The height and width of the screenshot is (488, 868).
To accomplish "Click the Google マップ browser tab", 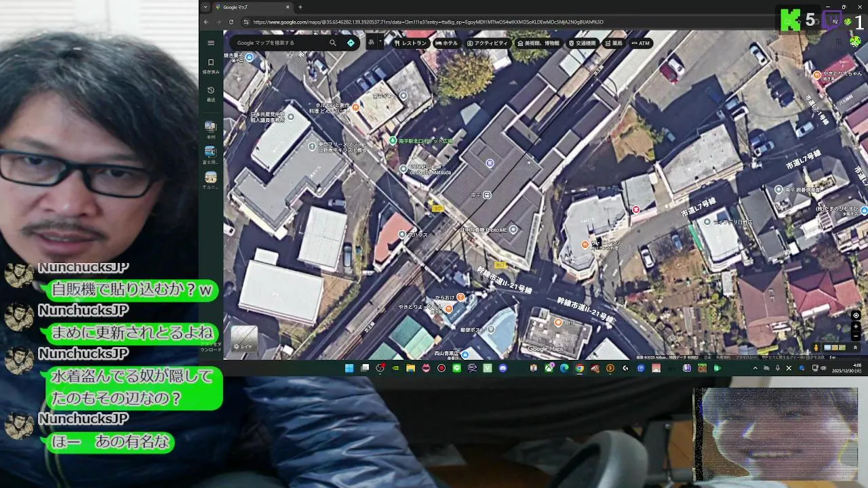I will (x=252, y=7).
